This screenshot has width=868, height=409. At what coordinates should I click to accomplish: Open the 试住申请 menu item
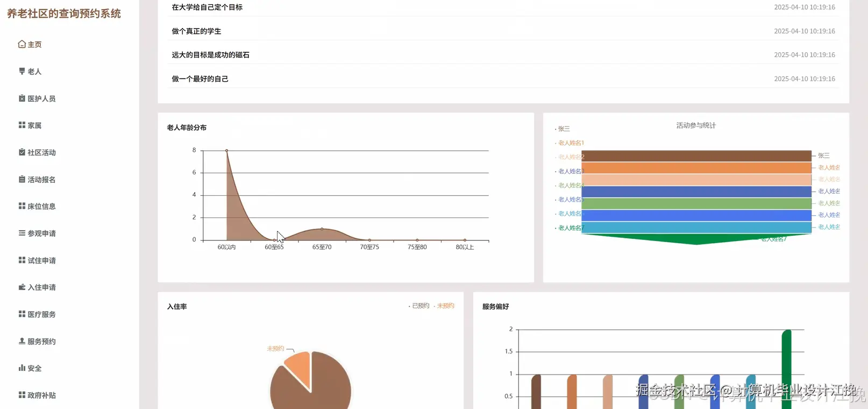point(41,260)
